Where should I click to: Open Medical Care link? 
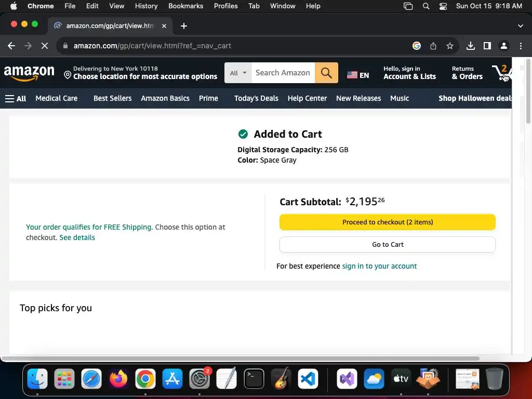56,98
